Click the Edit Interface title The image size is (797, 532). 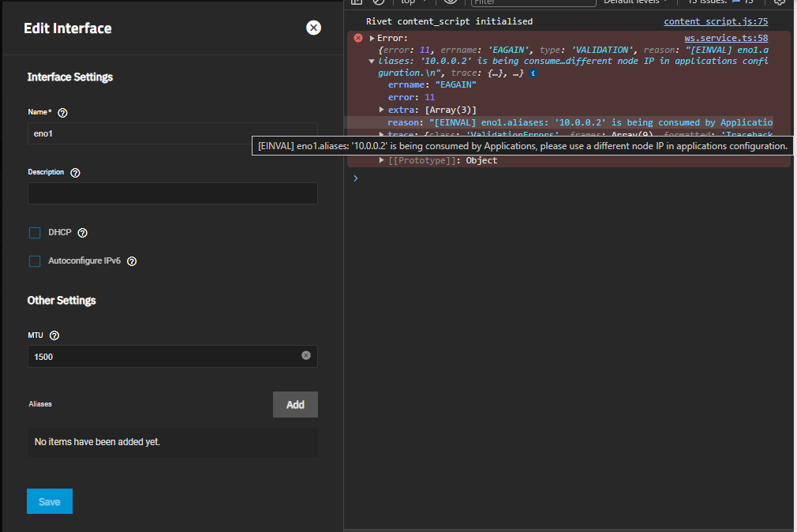point(68,28)
